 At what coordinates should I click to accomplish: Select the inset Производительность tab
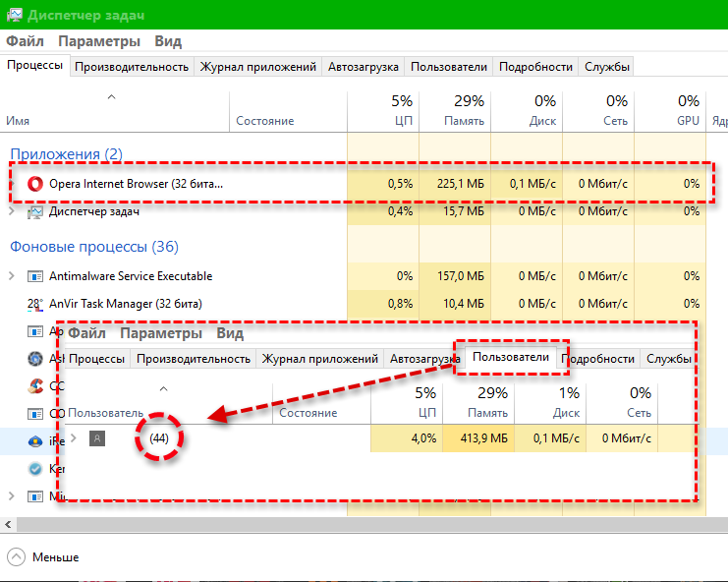tap(194, 359)
